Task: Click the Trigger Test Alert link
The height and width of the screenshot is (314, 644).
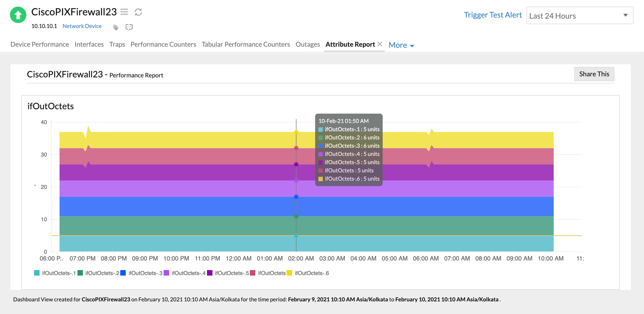Action: pyautogui.click(x=493, y=15)
